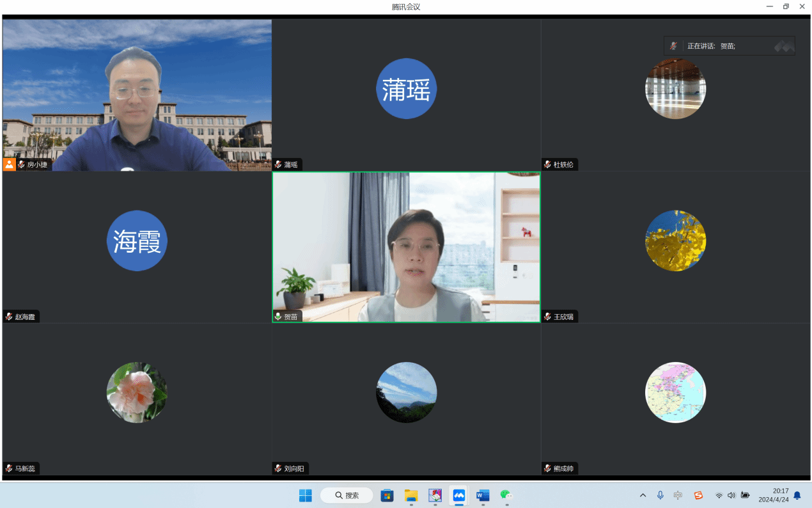This screenshot has height=508, width=812.
Task: Click the Windows Start button
Action: [305, 495]
